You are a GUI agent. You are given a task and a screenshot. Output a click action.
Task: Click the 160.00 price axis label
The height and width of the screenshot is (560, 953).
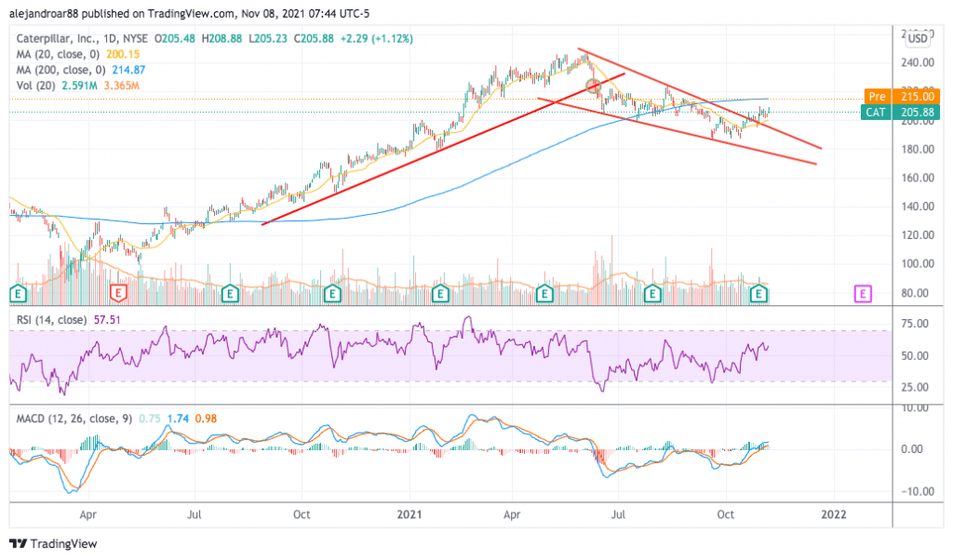click(x=918, y=178)
